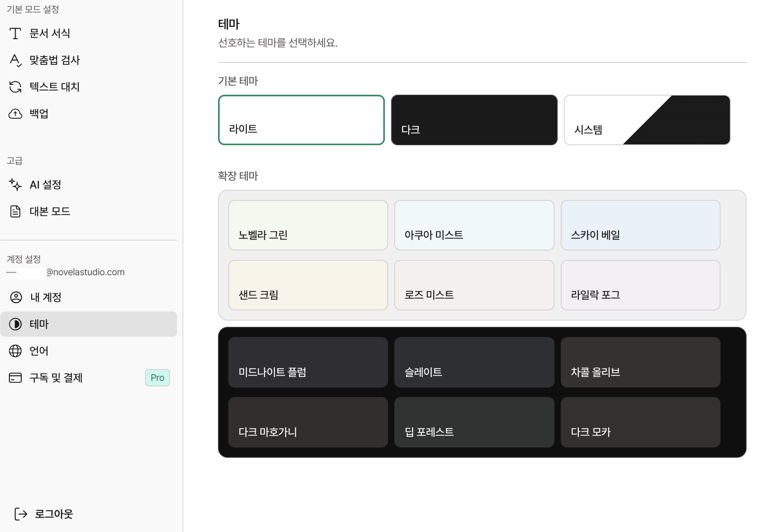This screenshot has height=532, width=763.
Task: Pick the 딥 포레스트 theme card
Action: (474, 422)
